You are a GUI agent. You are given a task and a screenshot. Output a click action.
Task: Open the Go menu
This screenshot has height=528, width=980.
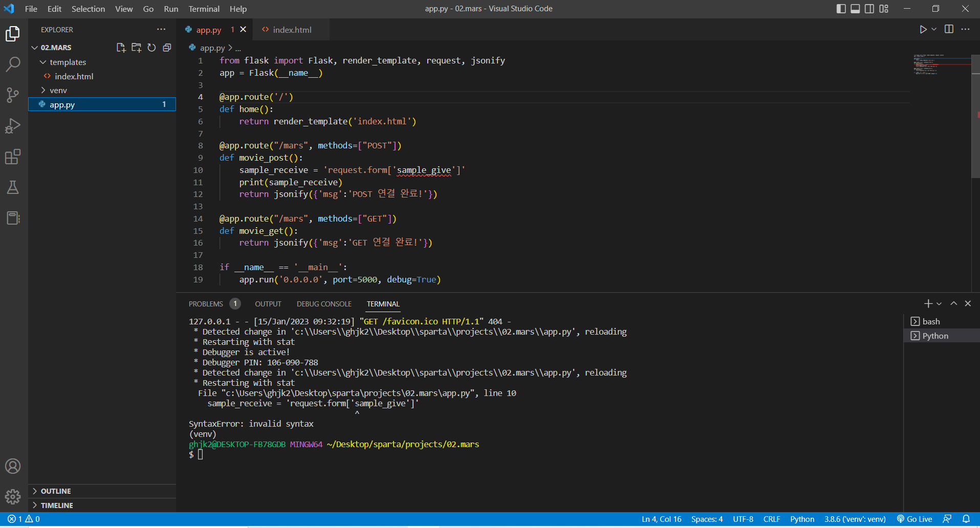148,9
